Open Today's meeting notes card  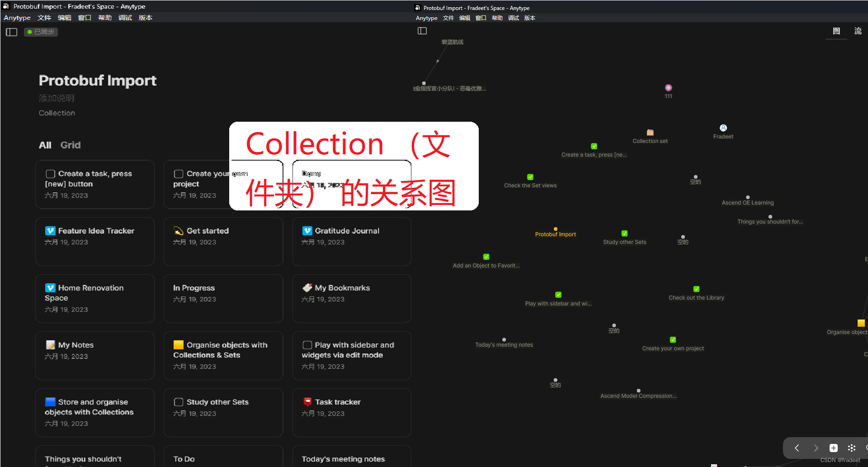coord(352,456)
